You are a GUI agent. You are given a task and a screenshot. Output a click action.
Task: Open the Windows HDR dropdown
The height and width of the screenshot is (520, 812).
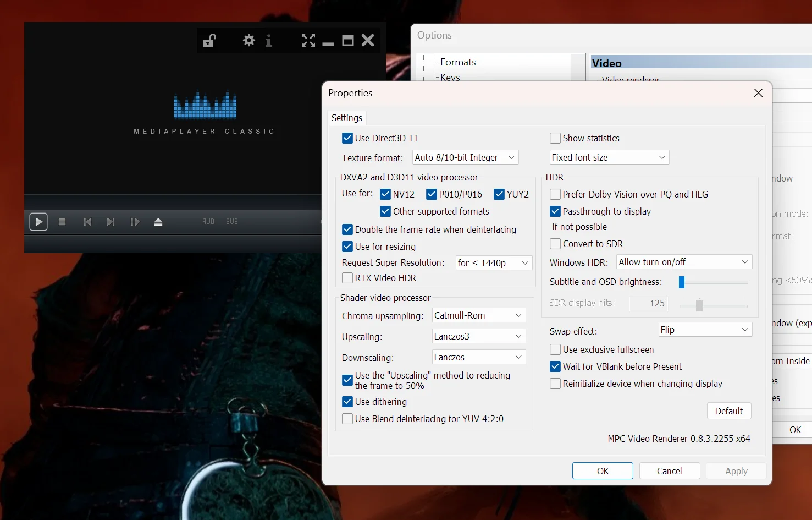(684, 262)
